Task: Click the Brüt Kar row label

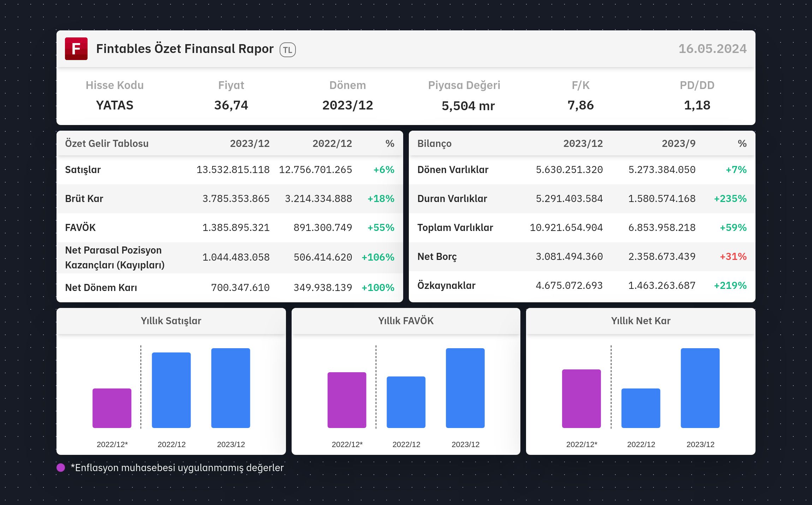Action: coord(84,198)
